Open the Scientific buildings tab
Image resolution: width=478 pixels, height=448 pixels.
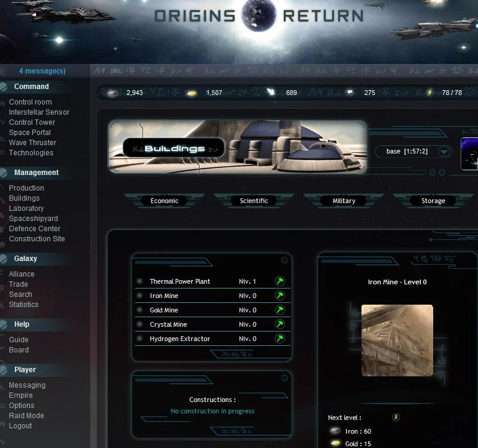(x=253, y=201)
